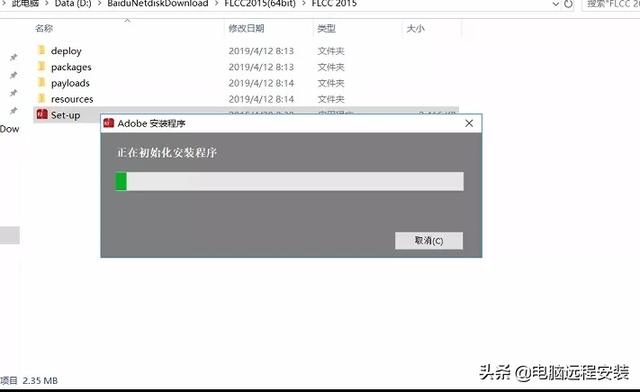Click the payloads date 2019/4/12 8:14
The image size is (640, 392).
(261, 83)
